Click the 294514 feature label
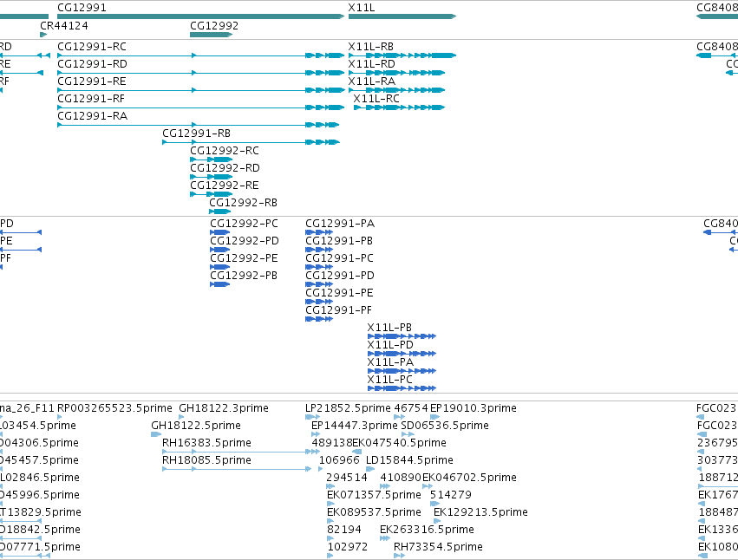The width and height of the screenshot is (738, 560). tap(347, 479)
